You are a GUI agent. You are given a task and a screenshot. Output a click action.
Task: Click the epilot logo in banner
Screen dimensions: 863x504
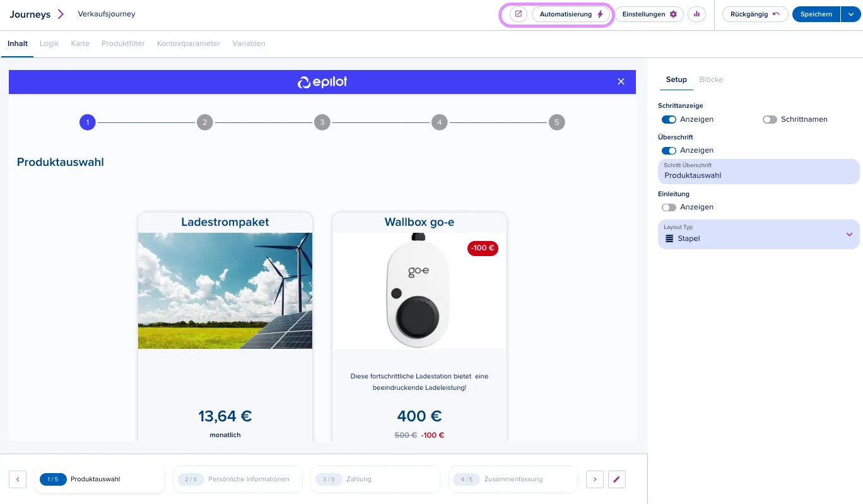point(322,82)
